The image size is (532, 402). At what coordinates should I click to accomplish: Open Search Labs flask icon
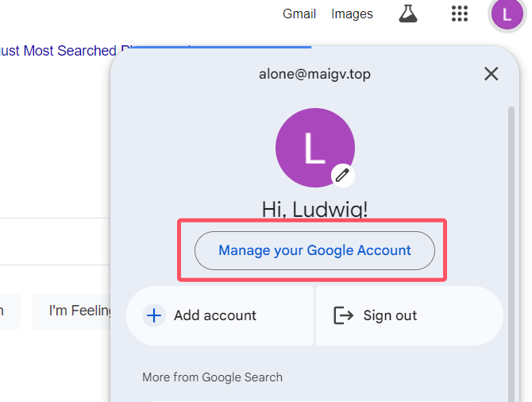point(408,14)
